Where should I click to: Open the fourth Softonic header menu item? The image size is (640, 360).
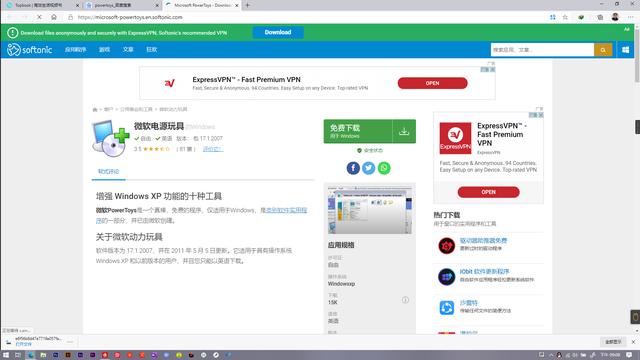click(152, 49)
